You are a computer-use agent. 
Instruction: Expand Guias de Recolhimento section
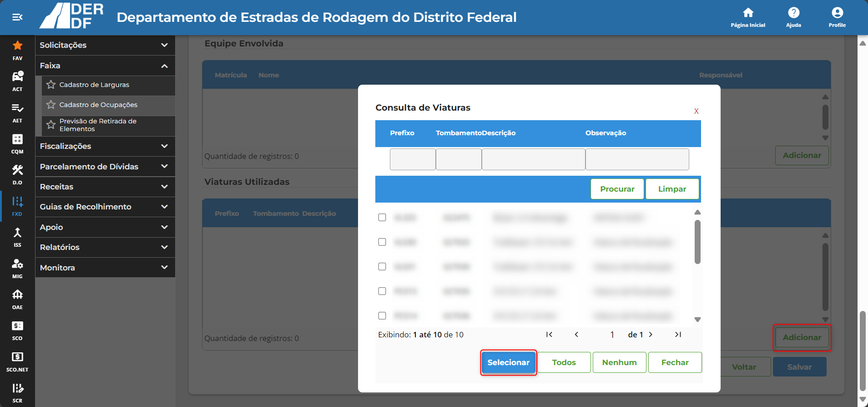click(105, 207)
